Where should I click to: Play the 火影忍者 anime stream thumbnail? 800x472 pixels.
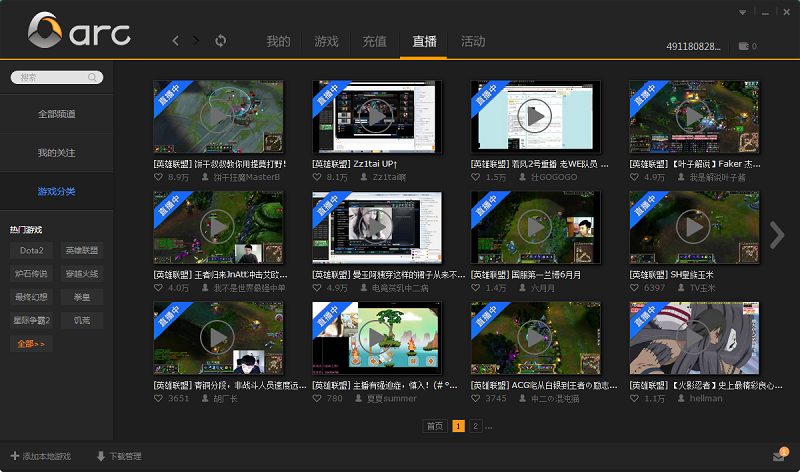pyautogui.click(x=694, y=338)
